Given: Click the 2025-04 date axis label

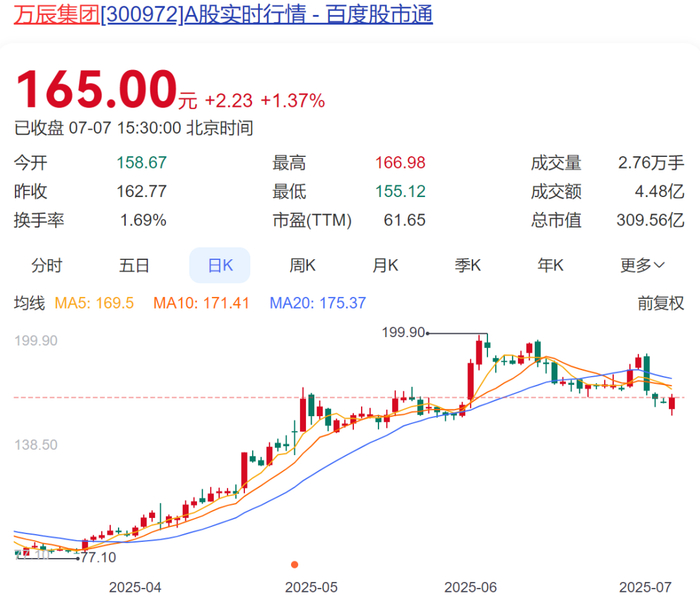Looking at the screenshot, I should (x=135, y=587).
